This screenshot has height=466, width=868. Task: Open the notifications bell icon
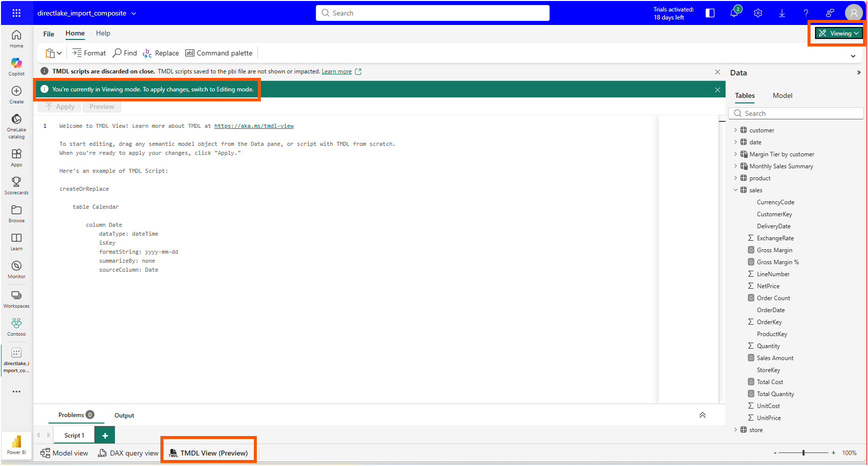[734, 13]
